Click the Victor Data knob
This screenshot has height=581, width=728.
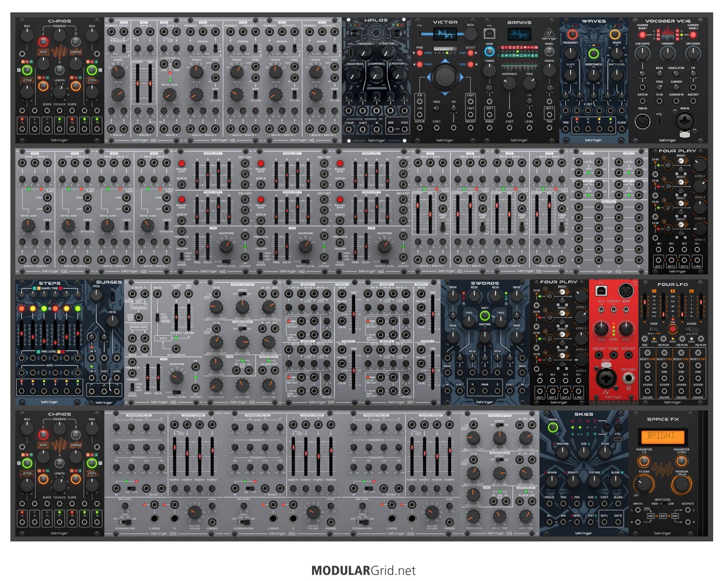[x=470, y=34]
